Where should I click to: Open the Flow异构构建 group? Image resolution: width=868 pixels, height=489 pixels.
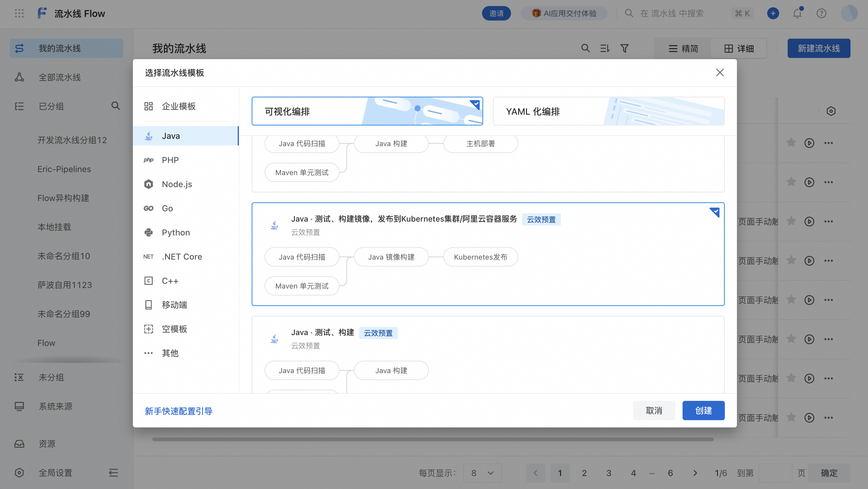tap(63, 198)
